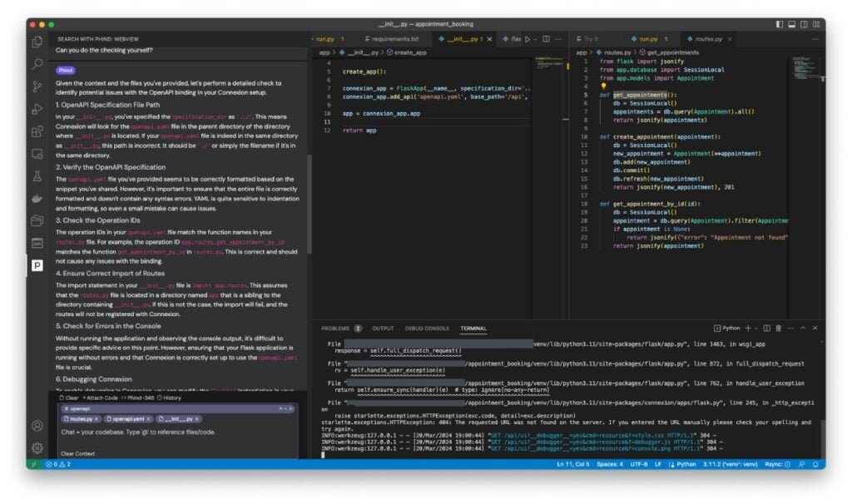
Task: Open the Testing flask icon view
Action: click(x=37, y=176)
